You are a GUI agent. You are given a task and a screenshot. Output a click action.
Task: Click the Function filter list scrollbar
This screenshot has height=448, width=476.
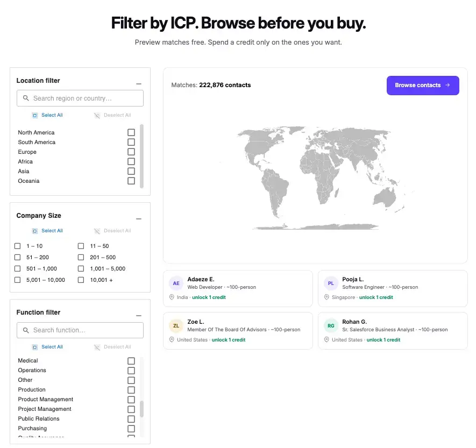tap(141, 409)
